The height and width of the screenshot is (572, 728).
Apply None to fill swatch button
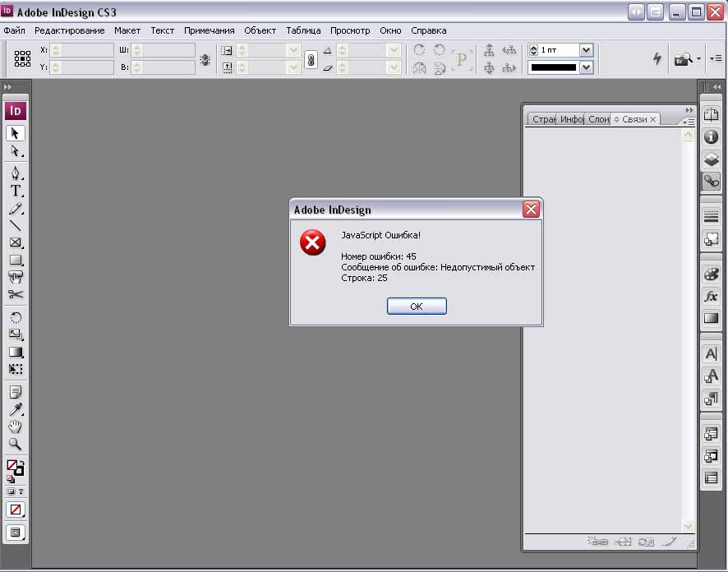16,510
